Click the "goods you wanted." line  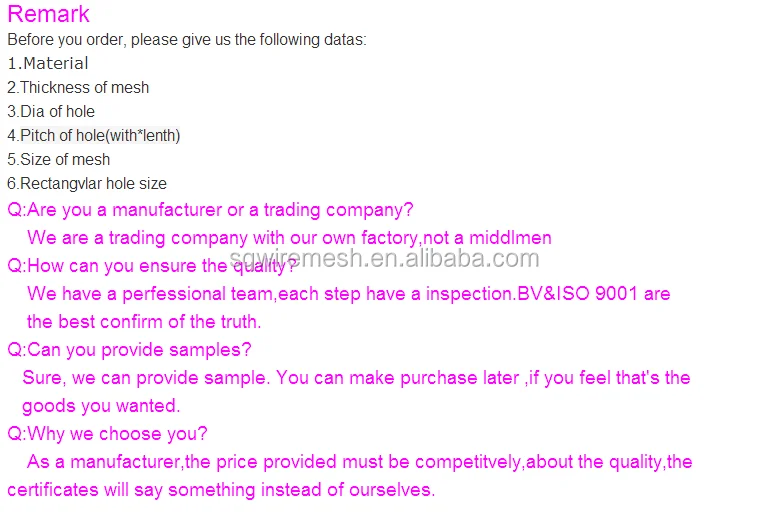[101, 406]
